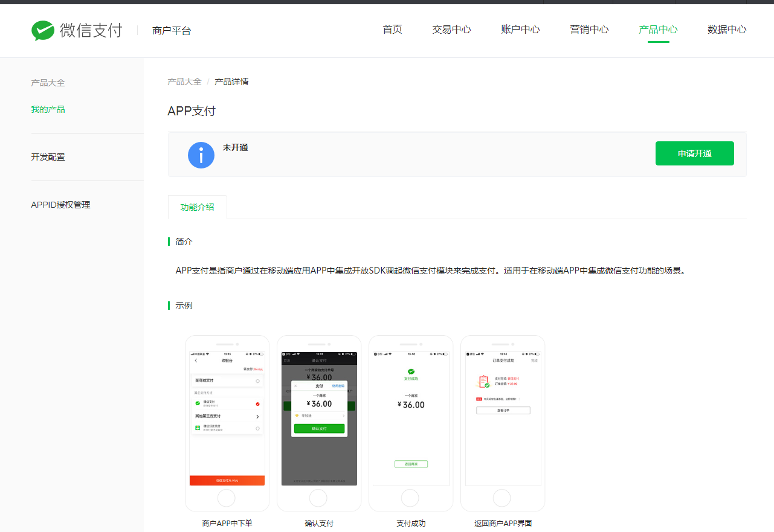This screenshot has height=532, width=774.
Task: Click the WeChat Pay logo icon
Action: [43, 30]
